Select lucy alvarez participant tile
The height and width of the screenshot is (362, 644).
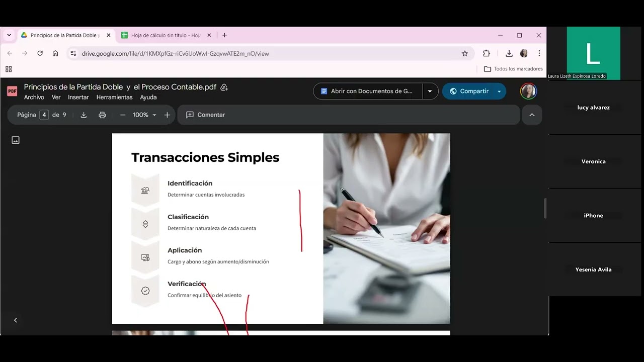click(594, 108)
